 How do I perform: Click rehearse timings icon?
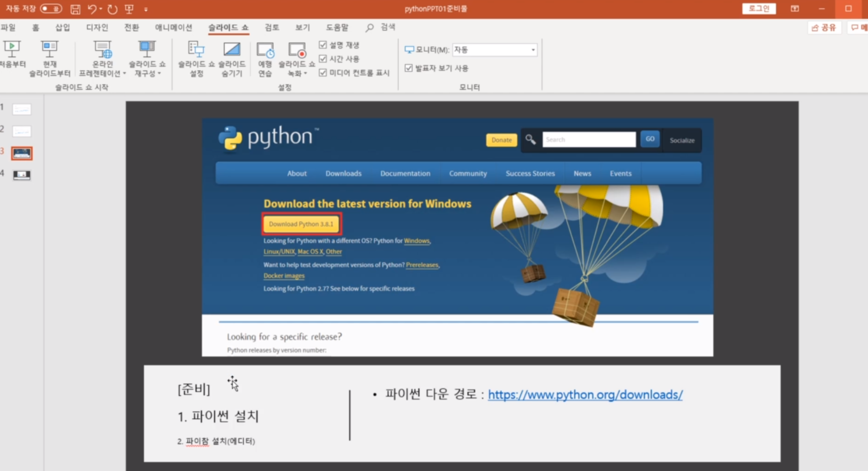pos(265,50)
